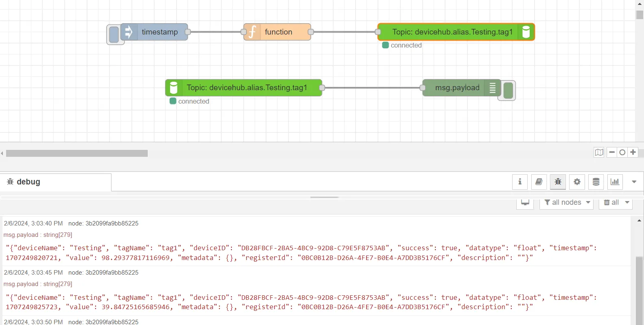Click the '2/6/2024, 3:03:50 PM' message timestamp
This screenshot has height=325, width=644.
click(33, 322)
